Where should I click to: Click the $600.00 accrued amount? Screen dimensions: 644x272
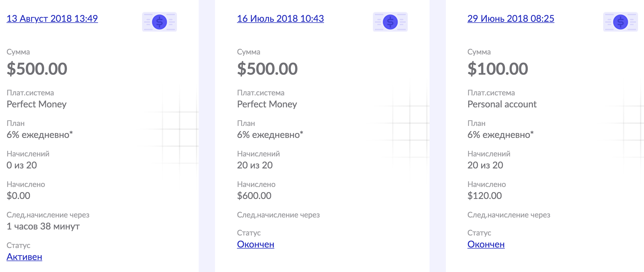[254, 196]
